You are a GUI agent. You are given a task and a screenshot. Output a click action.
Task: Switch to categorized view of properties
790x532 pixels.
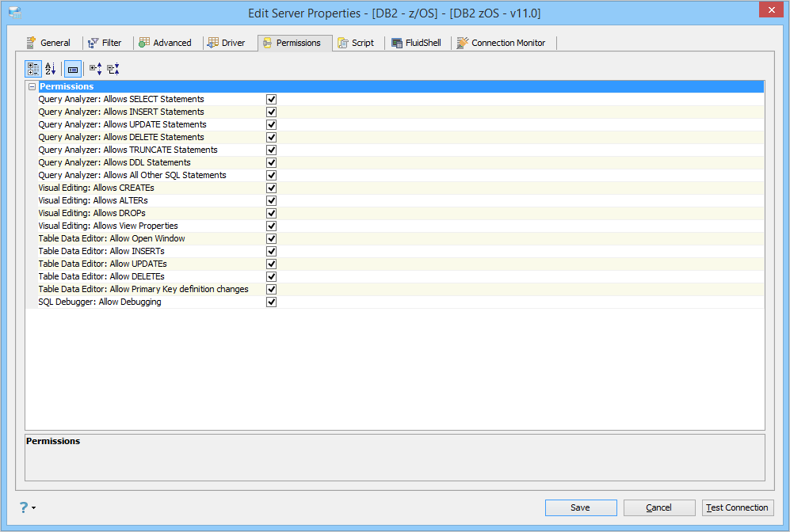pyautogui.click(x=33, y=69)
